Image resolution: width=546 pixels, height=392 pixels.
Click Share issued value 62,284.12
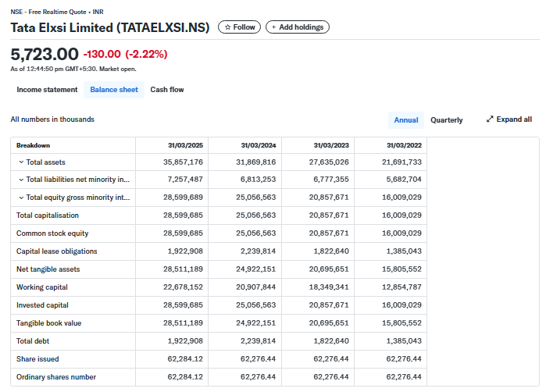185,359
